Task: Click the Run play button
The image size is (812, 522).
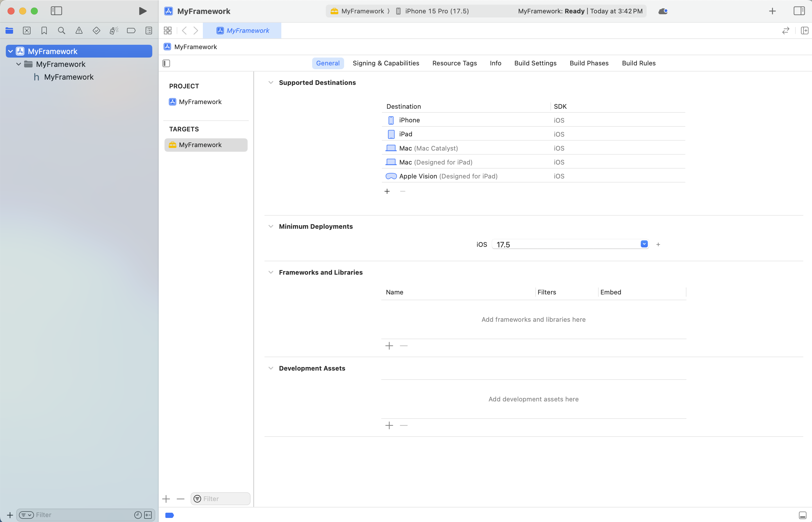Action: tap(143, 11)
